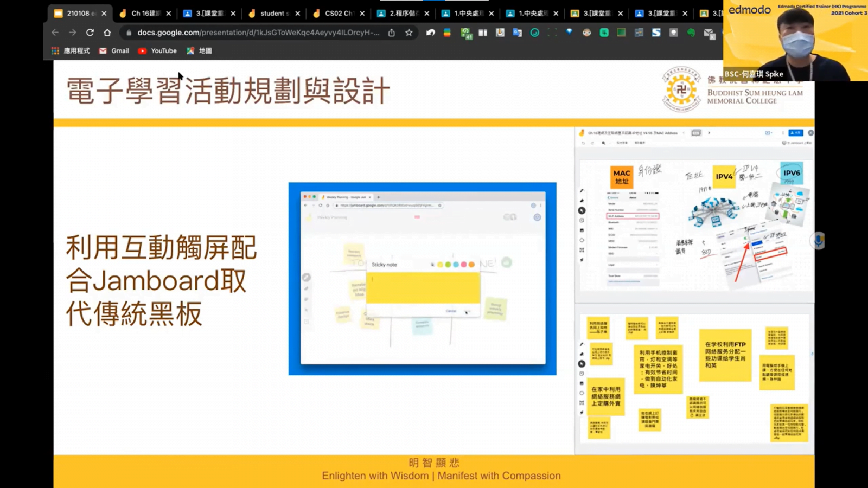Select the text 利用互動觸屏配合Jamboard取代傳統黑板
This screenshot has width=868, height=488.
point(161,280)
